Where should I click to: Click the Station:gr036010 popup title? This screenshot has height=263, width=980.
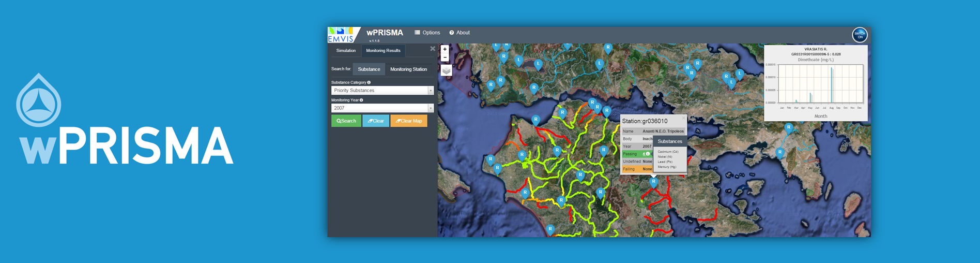click(x=645, y=121)
